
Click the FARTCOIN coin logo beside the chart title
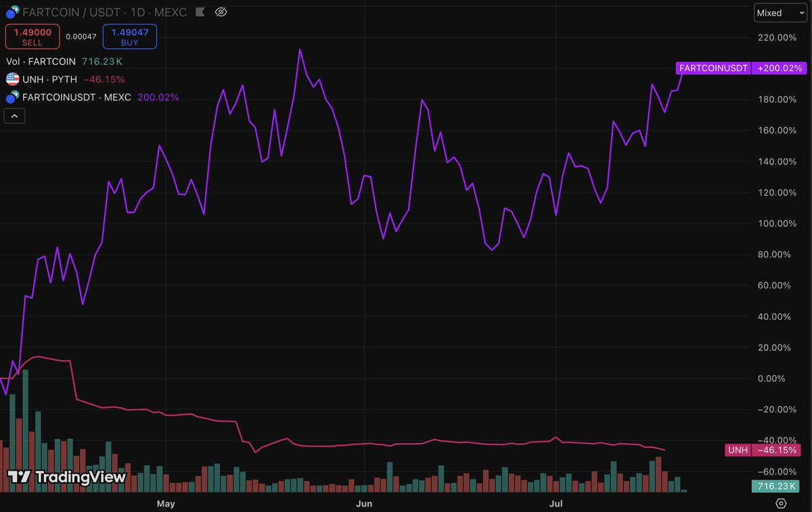(x=12, y=12)
